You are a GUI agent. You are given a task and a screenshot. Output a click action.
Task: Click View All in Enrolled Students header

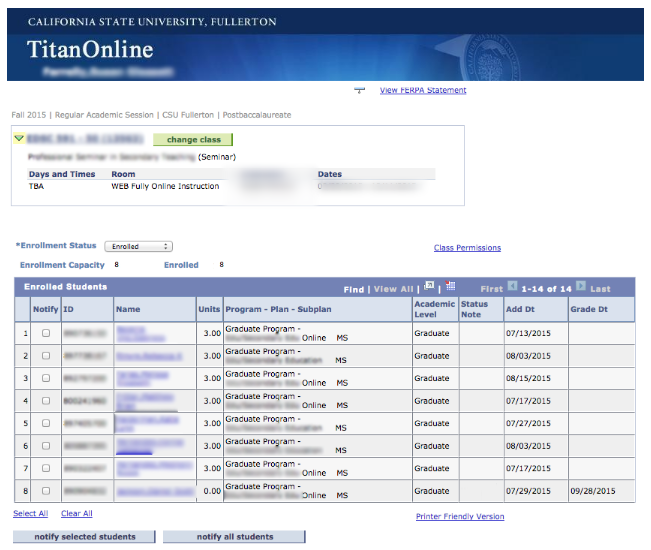pyautogui.click(x=393, y=289)
